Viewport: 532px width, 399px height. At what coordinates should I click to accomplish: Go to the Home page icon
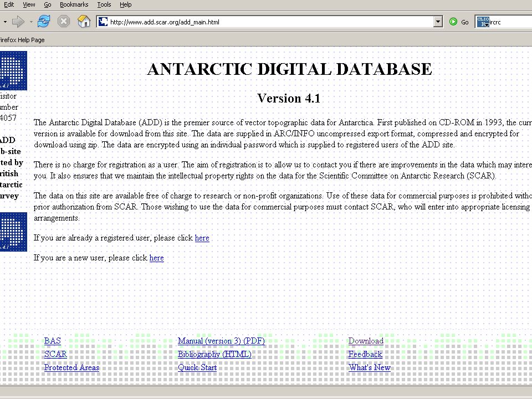(84, 22)
